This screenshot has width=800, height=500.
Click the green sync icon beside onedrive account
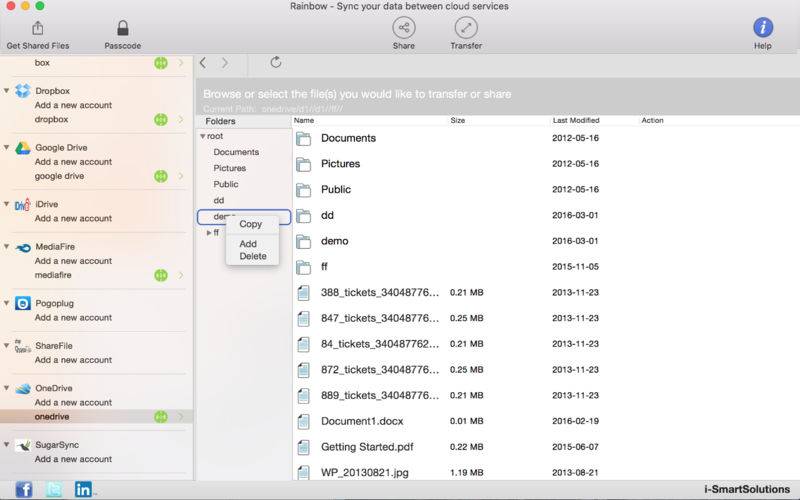(x=161, y=417)
